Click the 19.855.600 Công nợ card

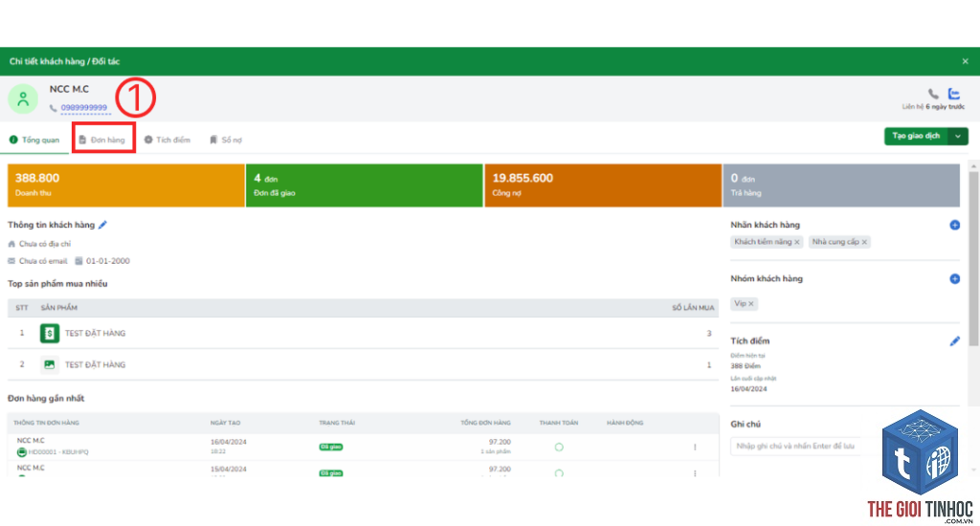tap(603, 186)
